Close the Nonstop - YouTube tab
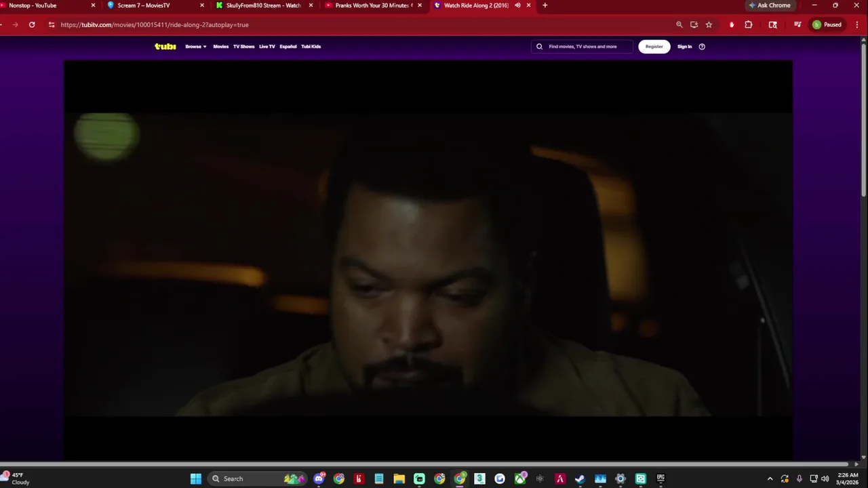The width and height of the screenshot is (868, 488). (x=93, y=5)
